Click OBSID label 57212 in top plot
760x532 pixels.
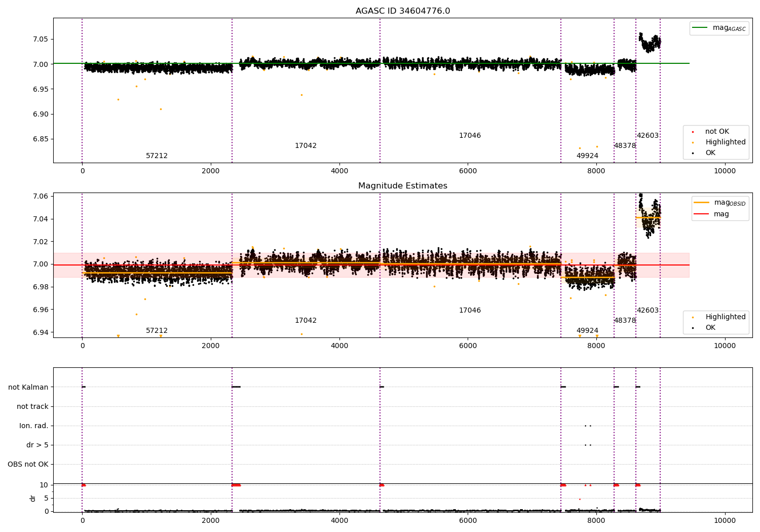[157, 156]
